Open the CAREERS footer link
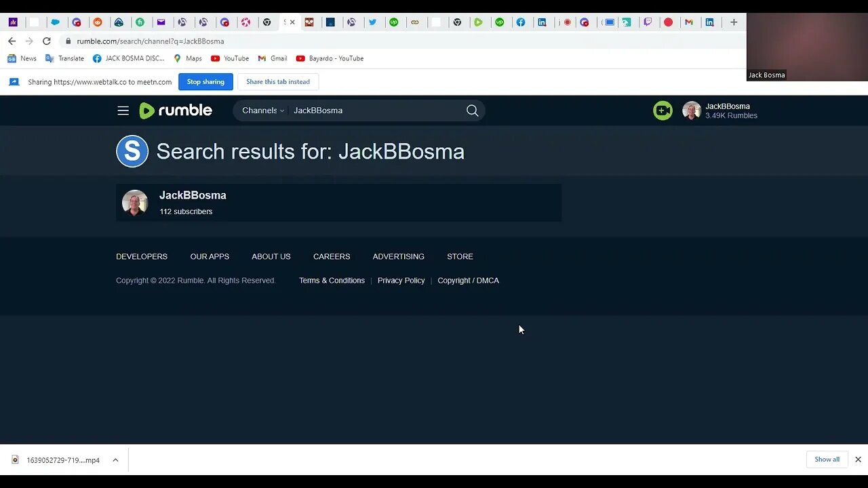868x488 pixels. tap(332, 257)
